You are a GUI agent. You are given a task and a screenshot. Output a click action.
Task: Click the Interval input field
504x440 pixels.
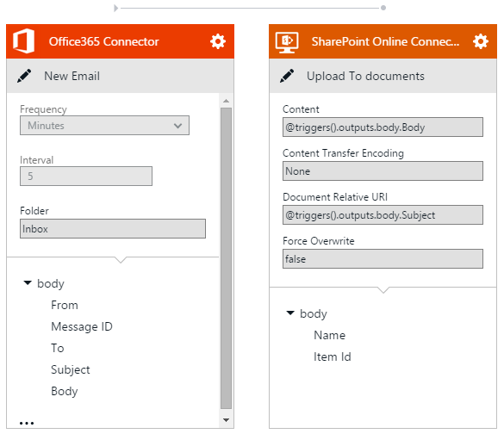(x=86, y=176)
